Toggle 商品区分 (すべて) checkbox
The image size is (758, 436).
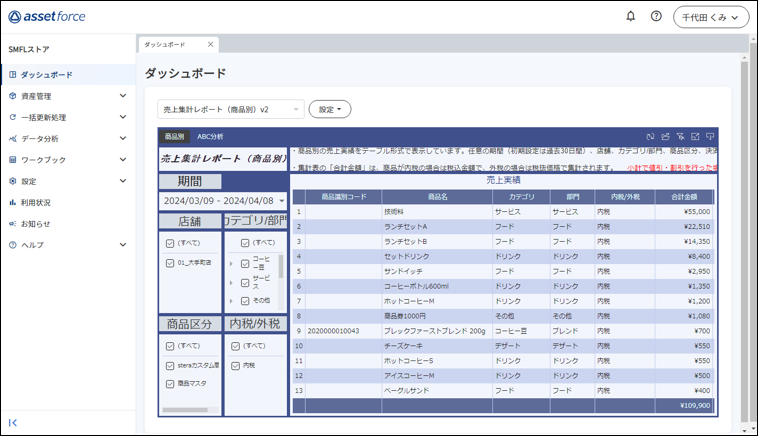[170, 346]
